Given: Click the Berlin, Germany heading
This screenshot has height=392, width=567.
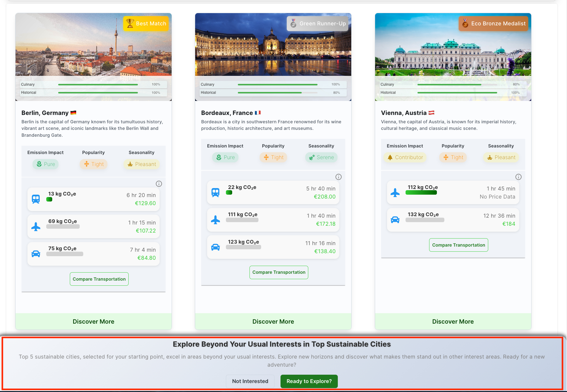Looking at the screenshot, I should point(45,113).
